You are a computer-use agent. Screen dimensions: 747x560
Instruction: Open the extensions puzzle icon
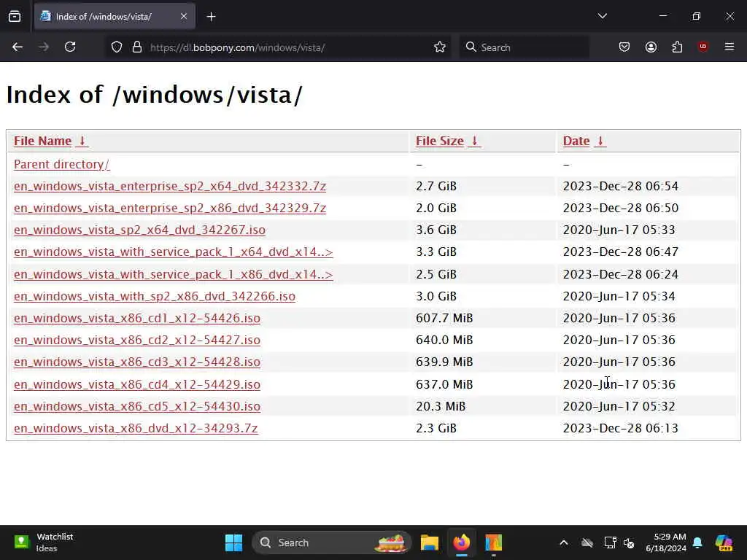click(x=677, y=47)
